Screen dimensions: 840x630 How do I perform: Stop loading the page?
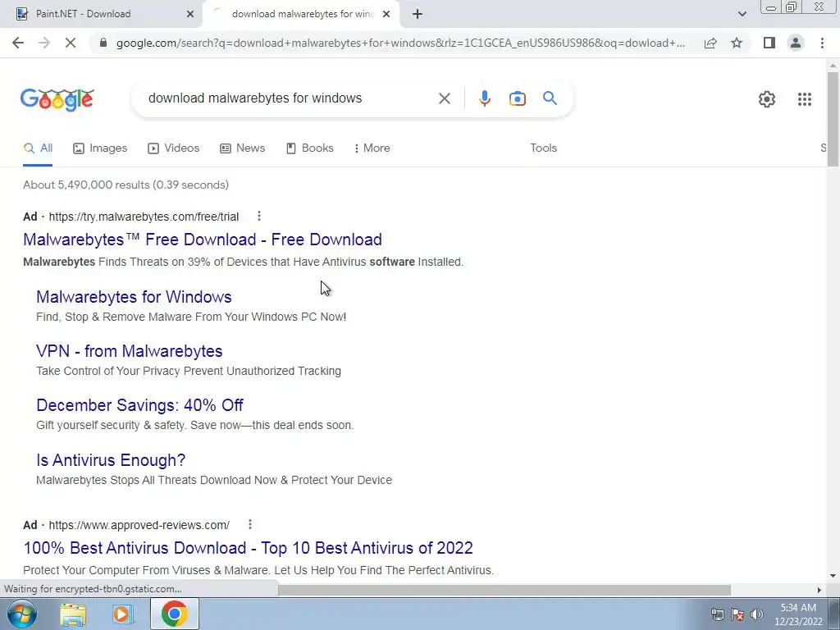[71, 43]
